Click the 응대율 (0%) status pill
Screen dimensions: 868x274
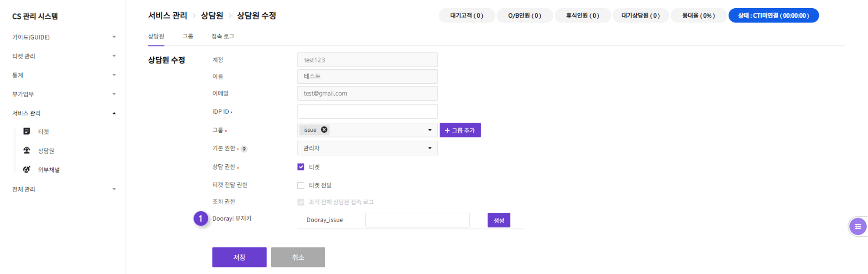click(x=699, y=16)
